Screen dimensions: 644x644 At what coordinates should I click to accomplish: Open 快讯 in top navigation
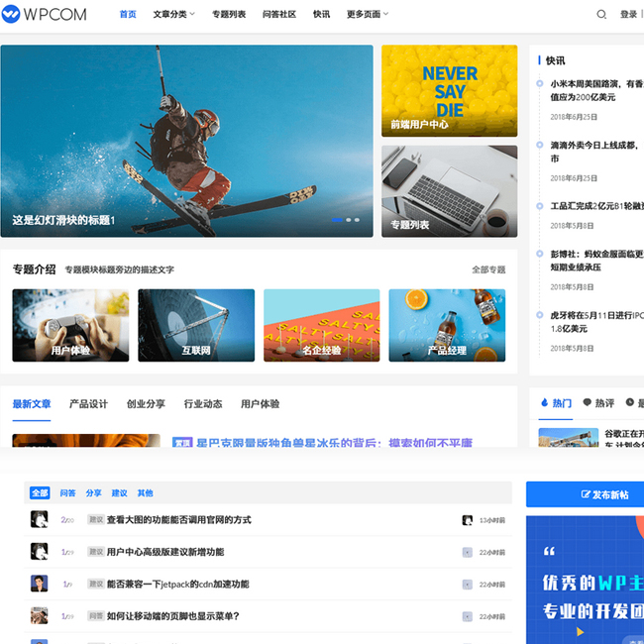coord(321,15)
